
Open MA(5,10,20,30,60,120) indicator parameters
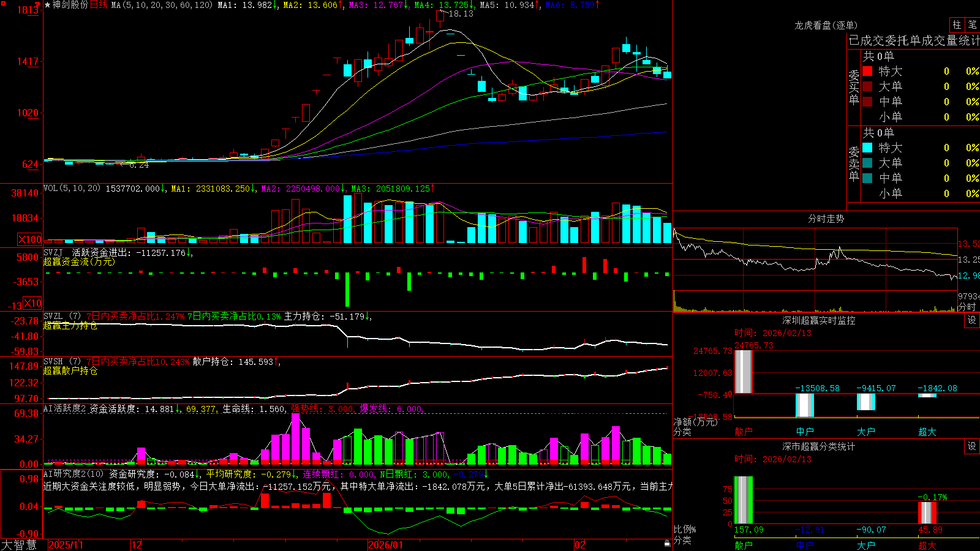[162, 5]
